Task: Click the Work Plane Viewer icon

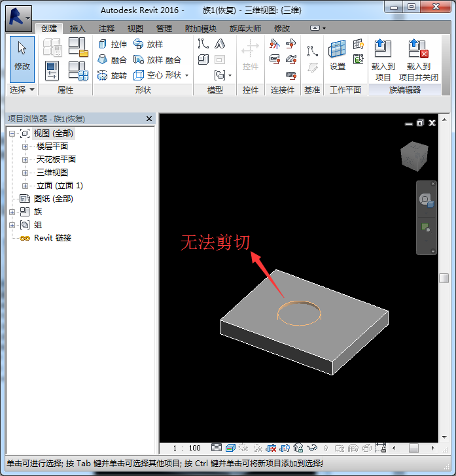Action: pos(359,59)
